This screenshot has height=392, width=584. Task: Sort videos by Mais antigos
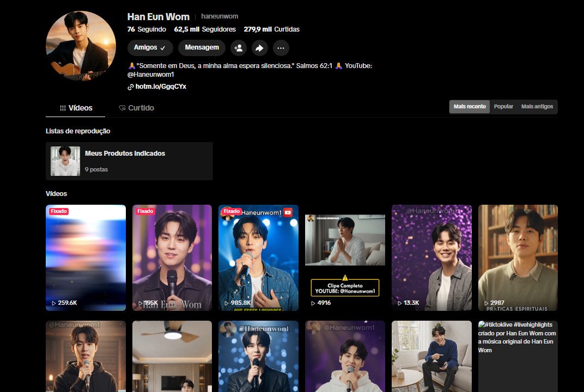point(537,107)
